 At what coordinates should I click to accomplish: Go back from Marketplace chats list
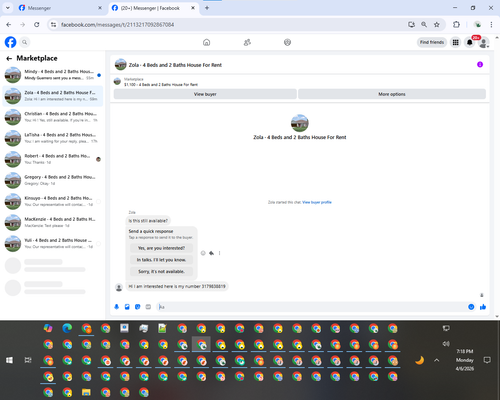pyautogui.click(x=9, y=59)
